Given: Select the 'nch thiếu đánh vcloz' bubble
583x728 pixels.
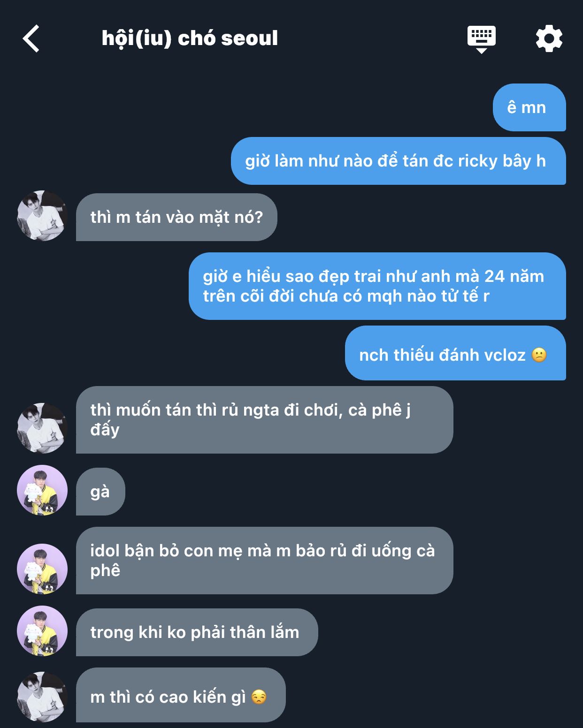Looking at the screenshot, I should (x=455, y=353).
